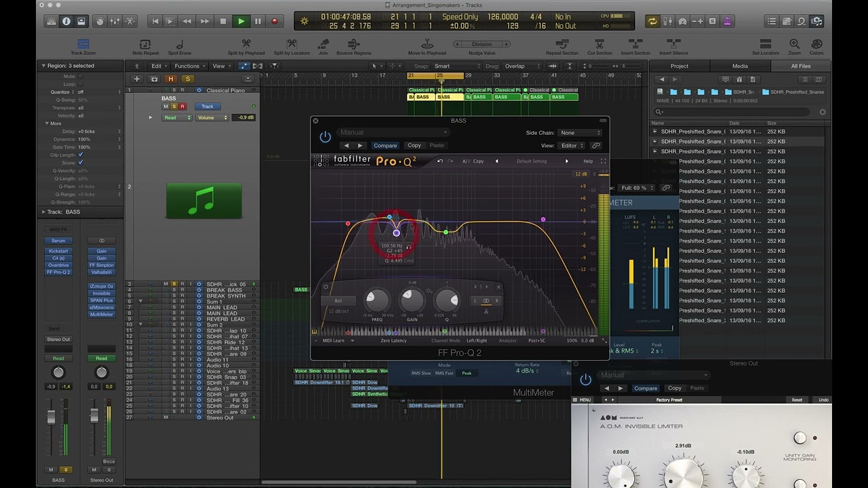Open the Functions menu in Tracks area
This screenshot has width=868, height=488.
click(x=189, y=66)
